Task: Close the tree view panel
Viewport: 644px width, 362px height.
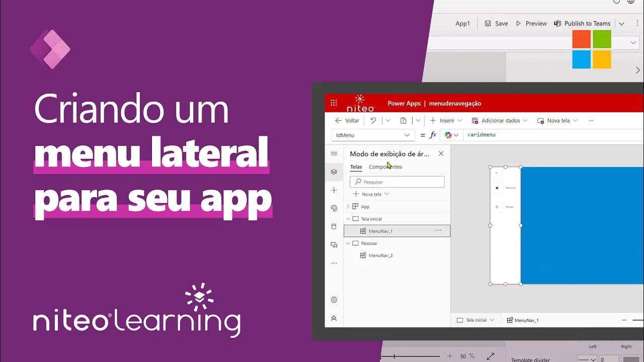Action: pyautogui.click(x=441, y=154)
